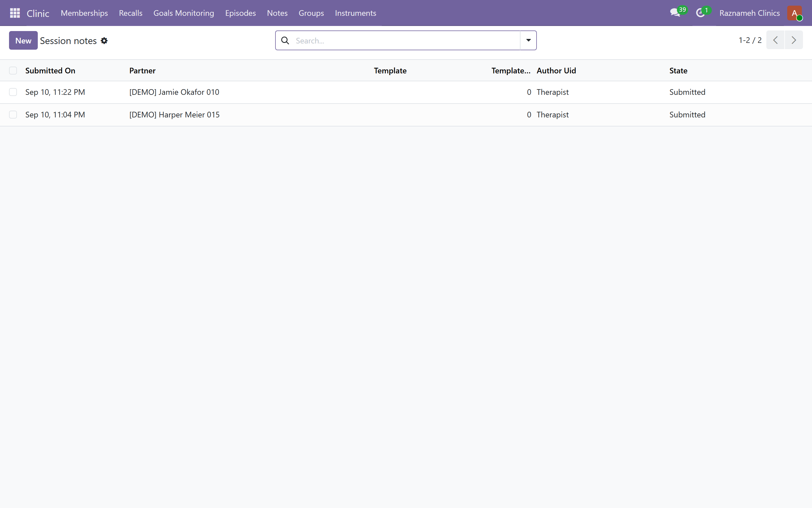Image resolution: width=812 pixels, height=508 pixels.
Task: Open the Goals Monitoring menu
Action: click(184, 13)
